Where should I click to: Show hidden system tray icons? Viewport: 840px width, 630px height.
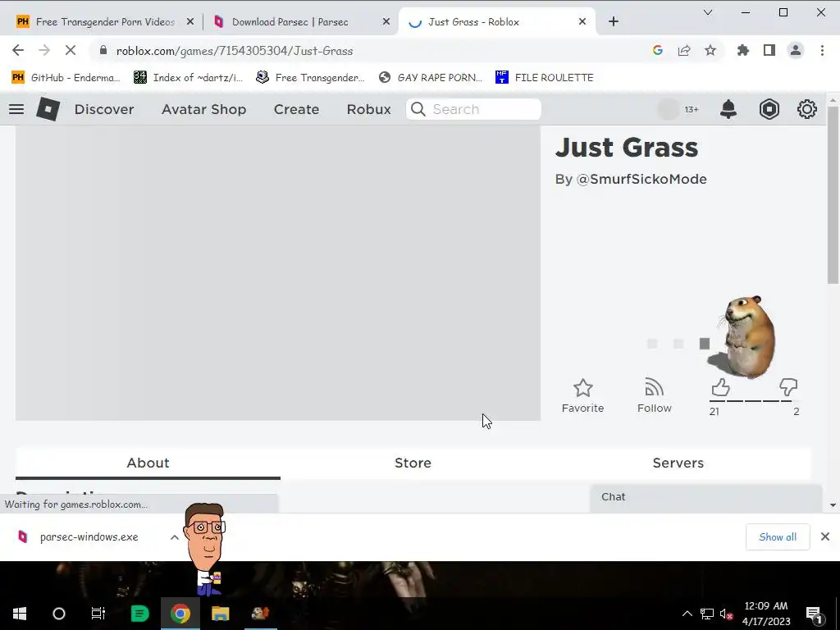click(x=687, y=614)
